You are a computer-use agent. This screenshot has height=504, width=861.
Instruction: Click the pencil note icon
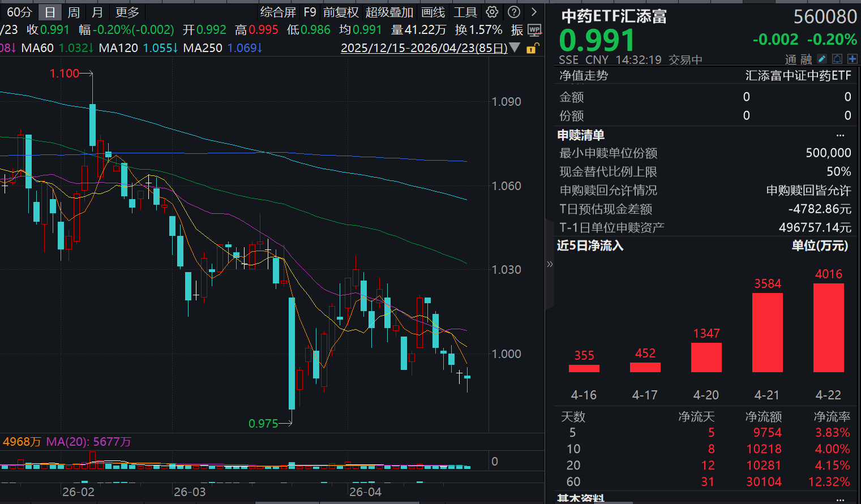[822, 59]
